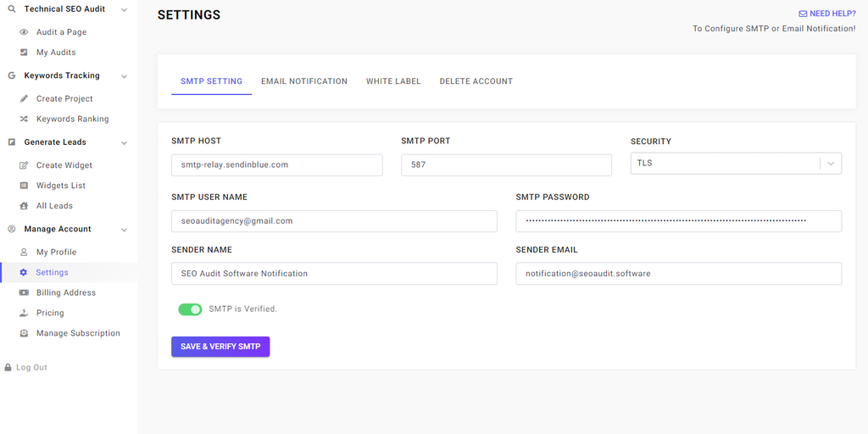
Task: Collapse the Keywords Tracking menu group
Action: tap(125, 76)
